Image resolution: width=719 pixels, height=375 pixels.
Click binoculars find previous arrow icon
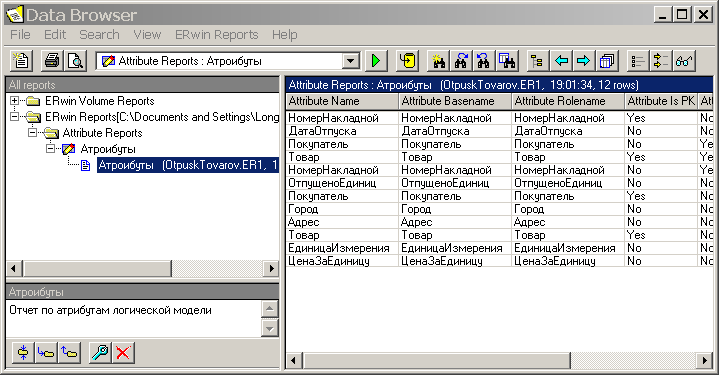483,61
